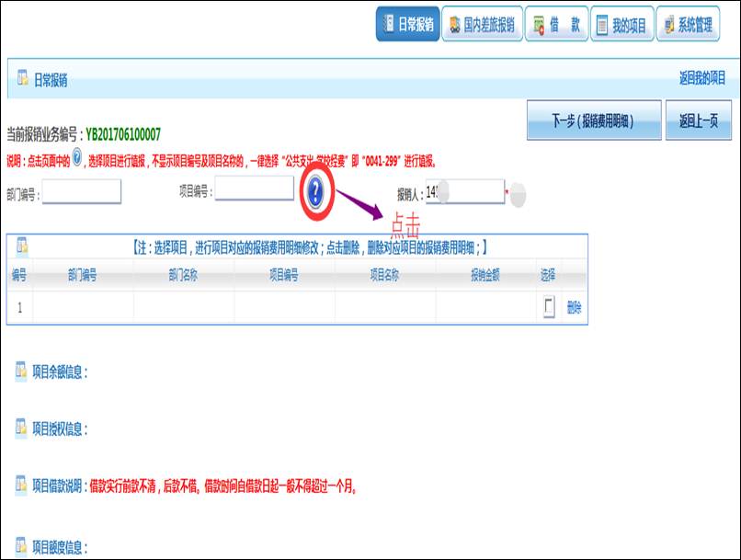Screen dimensions: 741x560
Task: Go to 我的项目 tab
Action: pyautogui.click(x=621, y=25)
